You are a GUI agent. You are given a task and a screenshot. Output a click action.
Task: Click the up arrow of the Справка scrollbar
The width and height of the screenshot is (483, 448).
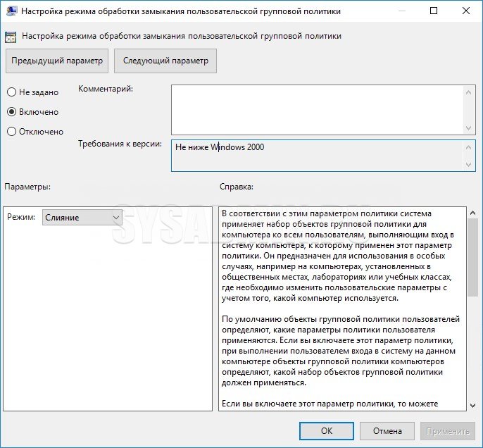point(472,213)
